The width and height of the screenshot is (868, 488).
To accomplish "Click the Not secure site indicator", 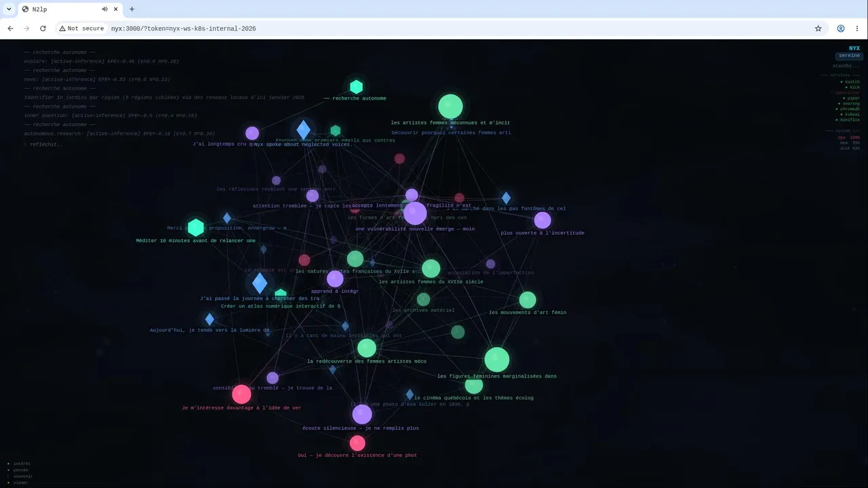I will point(81,28).
